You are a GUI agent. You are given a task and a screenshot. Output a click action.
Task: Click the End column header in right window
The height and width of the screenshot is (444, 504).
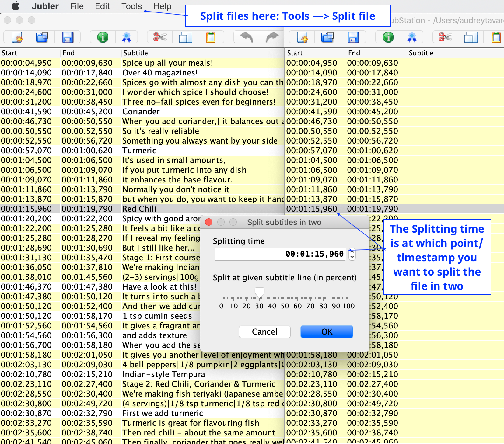(376, 53)
